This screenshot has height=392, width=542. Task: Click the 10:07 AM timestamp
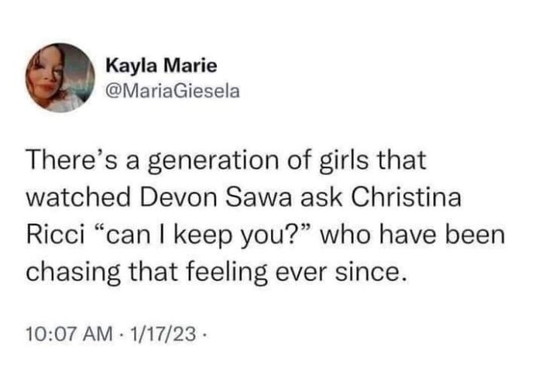pos(70,334)
